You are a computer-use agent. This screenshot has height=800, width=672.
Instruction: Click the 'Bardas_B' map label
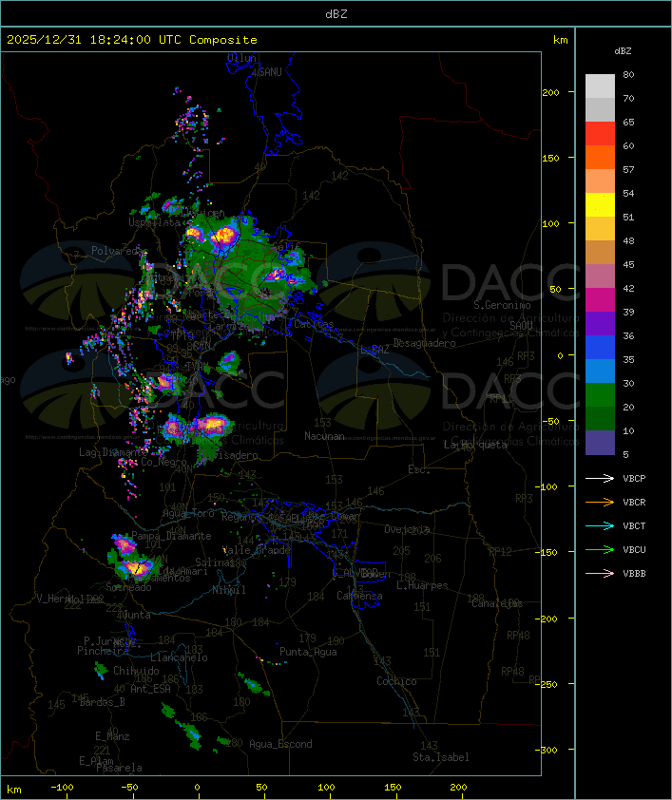click(x=102, y=702)
